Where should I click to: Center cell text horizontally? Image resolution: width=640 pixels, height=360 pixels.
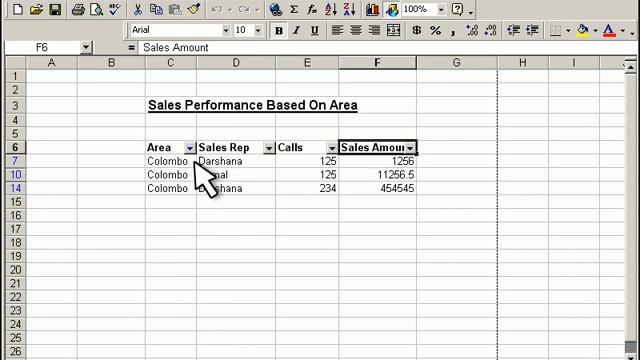pos(356,30)
